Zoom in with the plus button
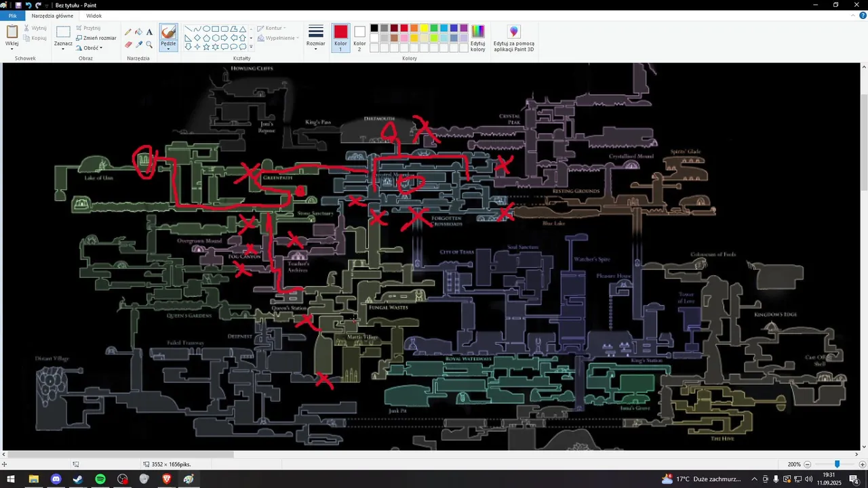 pyautogui.click(x=862, y=464)
